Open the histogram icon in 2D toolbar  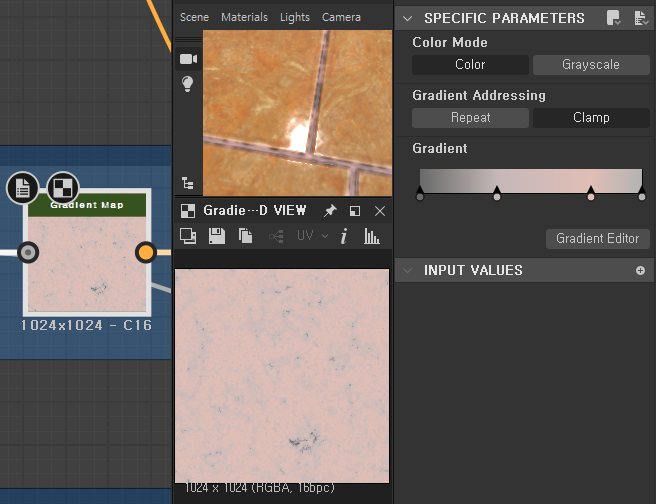(x=372, y=236)
